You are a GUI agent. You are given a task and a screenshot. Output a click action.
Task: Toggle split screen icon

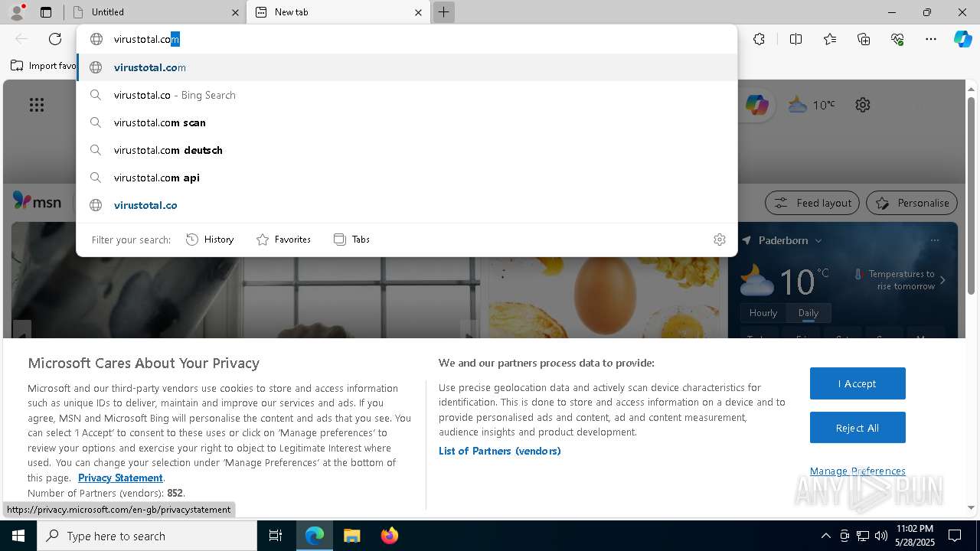pos(795,39)
